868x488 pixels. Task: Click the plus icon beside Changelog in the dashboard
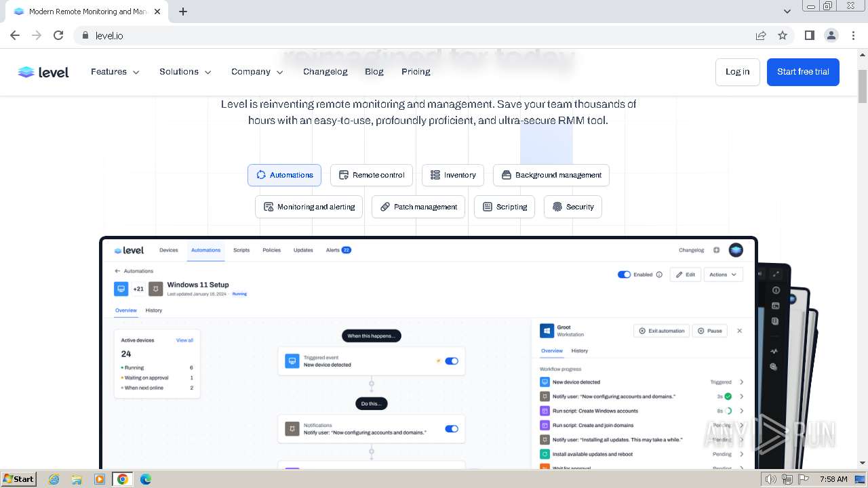(716, 250)
